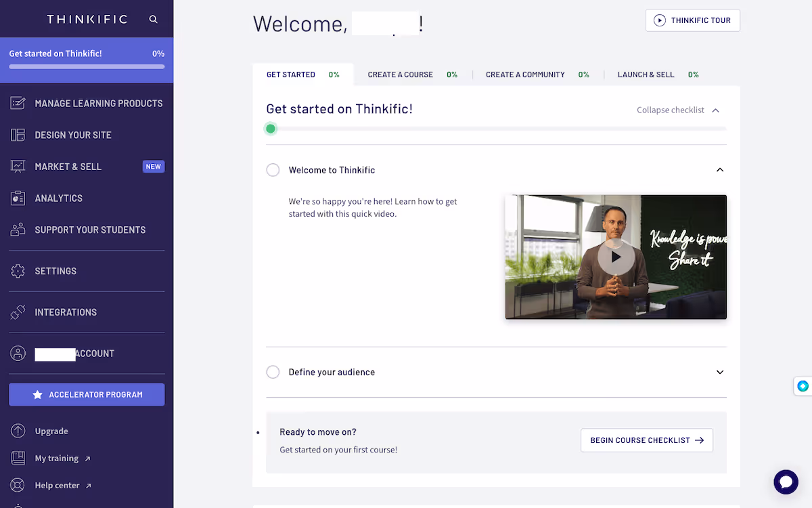Click "Get started on your first course!" text

338,450
